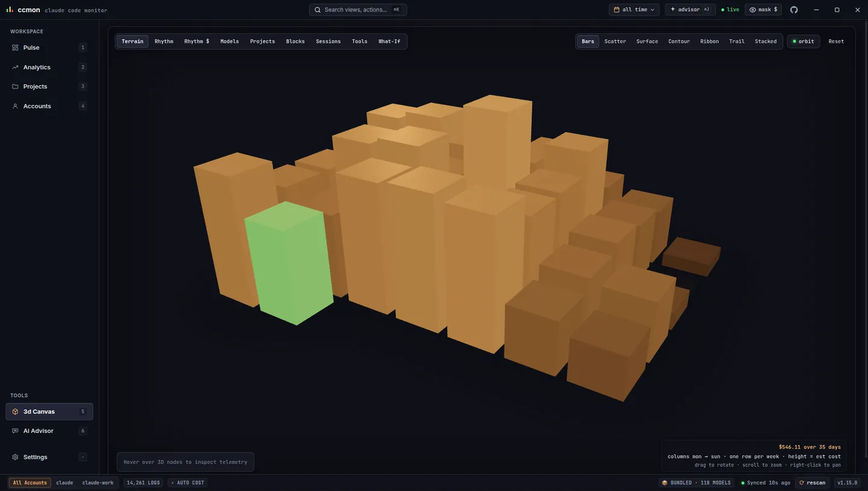Viewport: 868px width, 491px height.
Task: Click the rescan button
Action: click(x=812, y=483)
